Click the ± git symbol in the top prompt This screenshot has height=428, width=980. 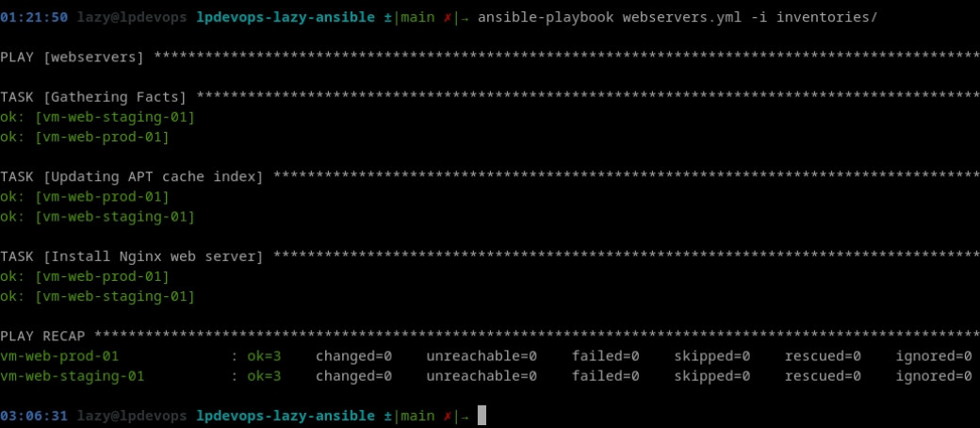click(388, 18)
